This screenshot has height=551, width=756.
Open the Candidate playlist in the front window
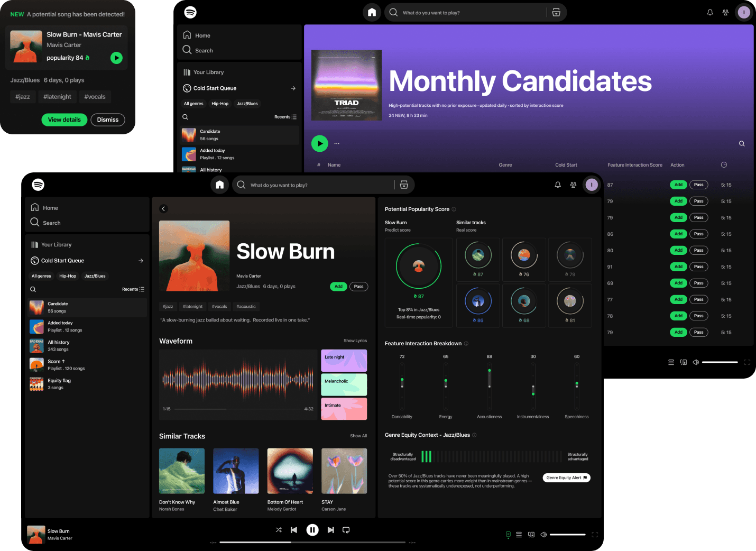(87, 307)
